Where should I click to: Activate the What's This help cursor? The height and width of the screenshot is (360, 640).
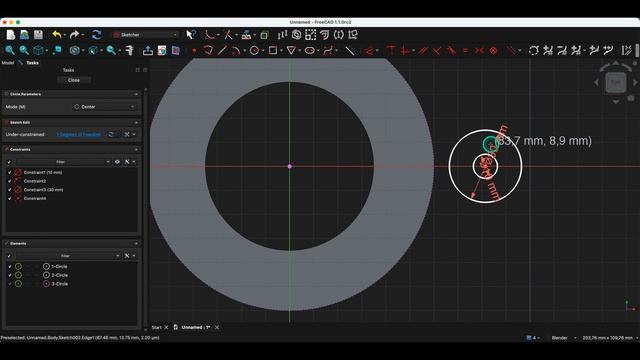(x=191, y=35)
